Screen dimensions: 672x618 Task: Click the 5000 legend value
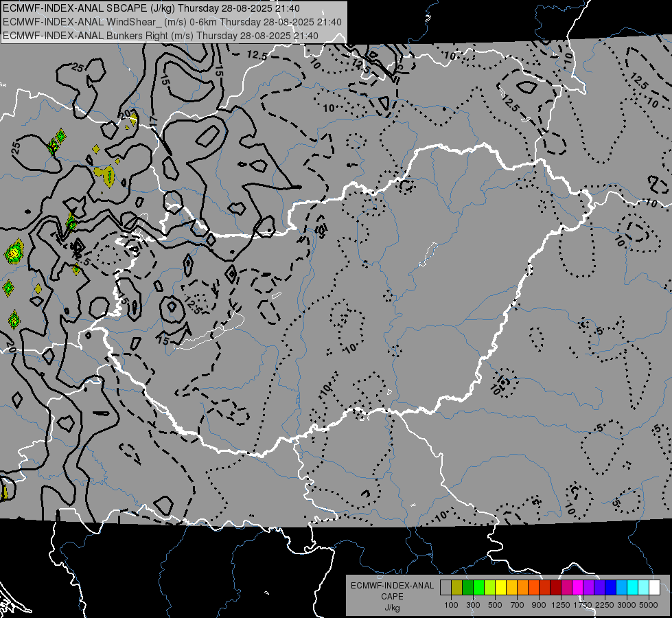649,605
